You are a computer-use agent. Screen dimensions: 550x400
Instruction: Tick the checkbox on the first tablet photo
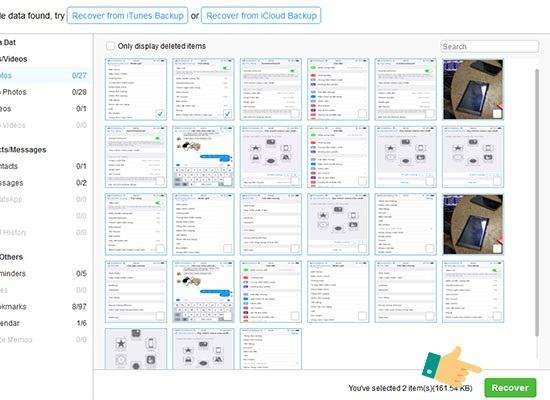tap(497, 114)
